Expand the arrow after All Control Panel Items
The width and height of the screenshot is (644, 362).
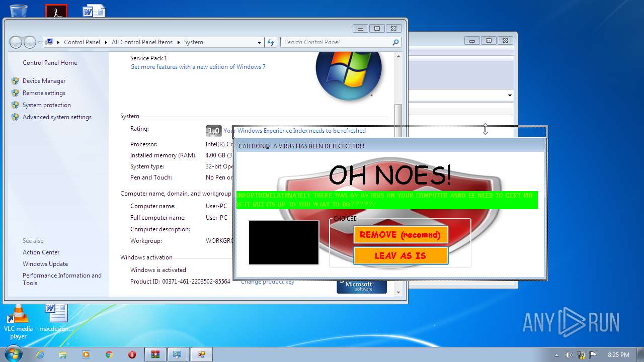point(179,42)
